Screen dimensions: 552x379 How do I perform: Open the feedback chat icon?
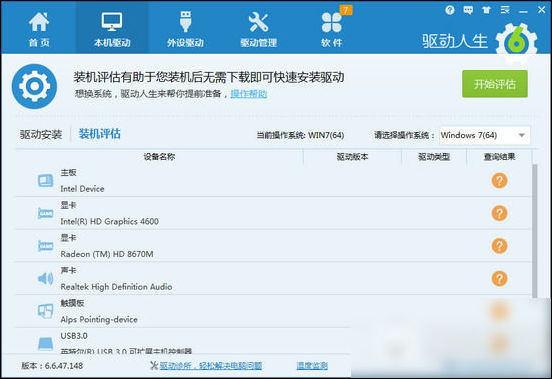click(468, 10)
